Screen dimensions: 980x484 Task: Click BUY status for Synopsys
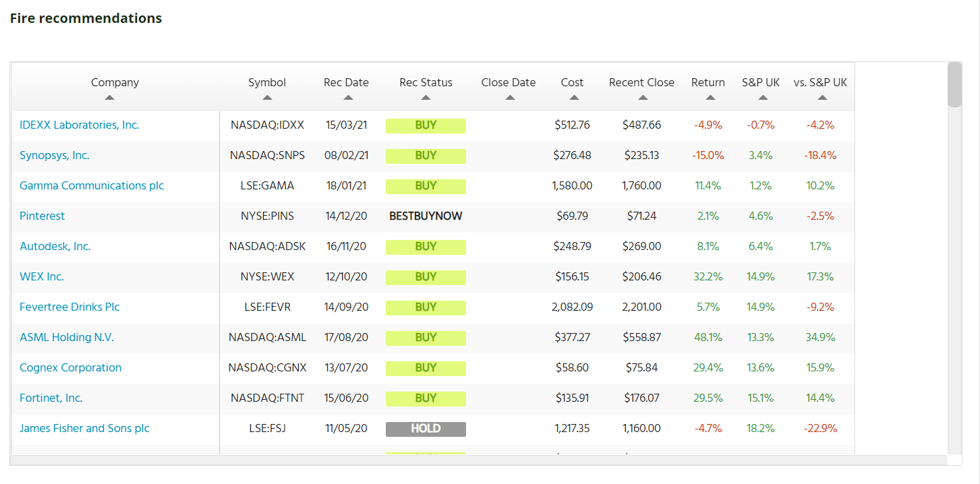[426, 156]
